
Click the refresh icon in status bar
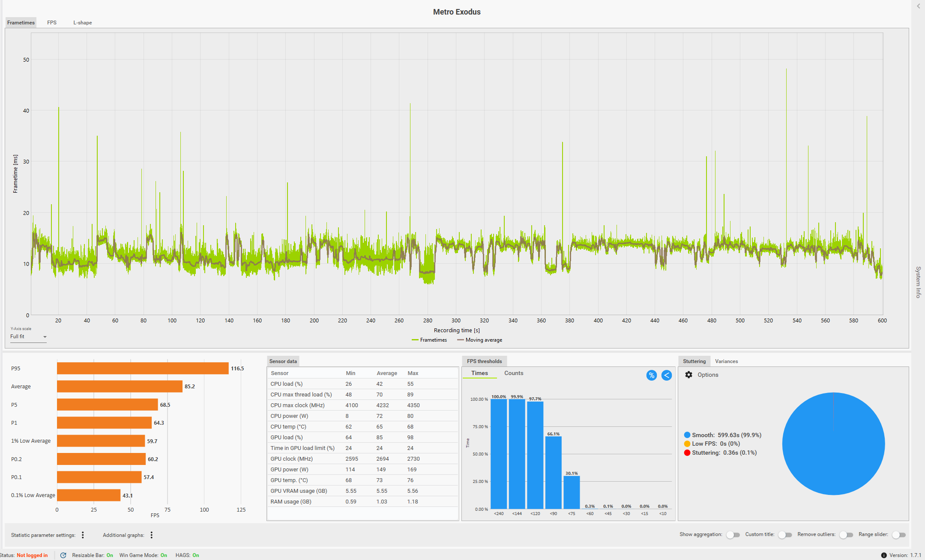(63, 555)
